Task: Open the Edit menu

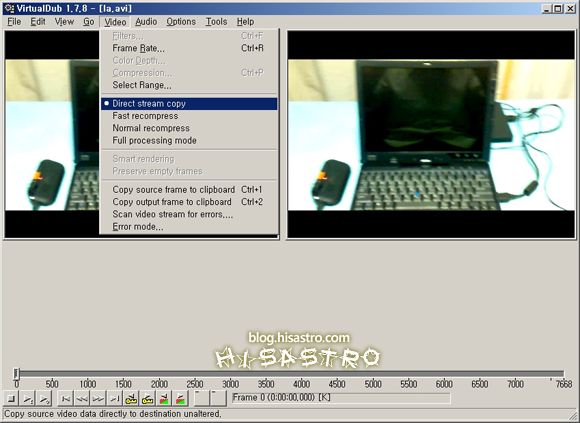Action: coord(38,22)
